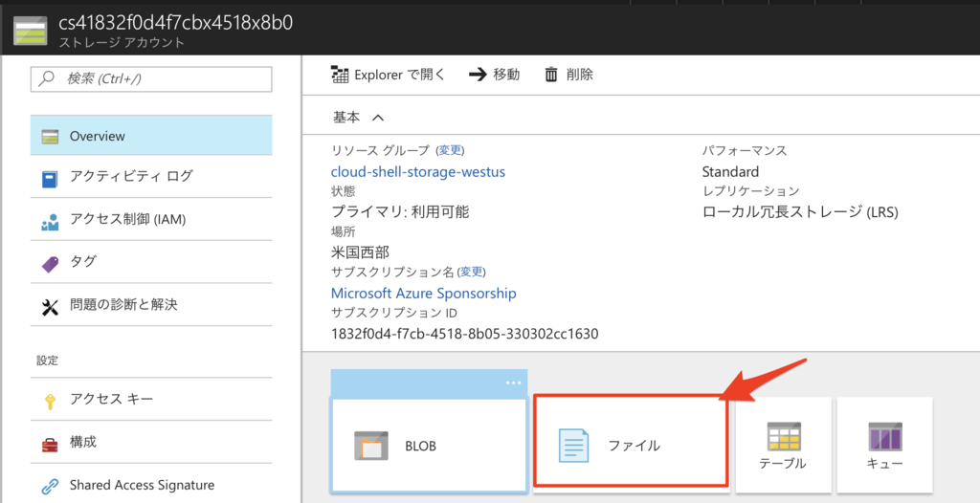980x503 pixels.
Task: Open the BLOB service tile
Action: click(429, 445)
